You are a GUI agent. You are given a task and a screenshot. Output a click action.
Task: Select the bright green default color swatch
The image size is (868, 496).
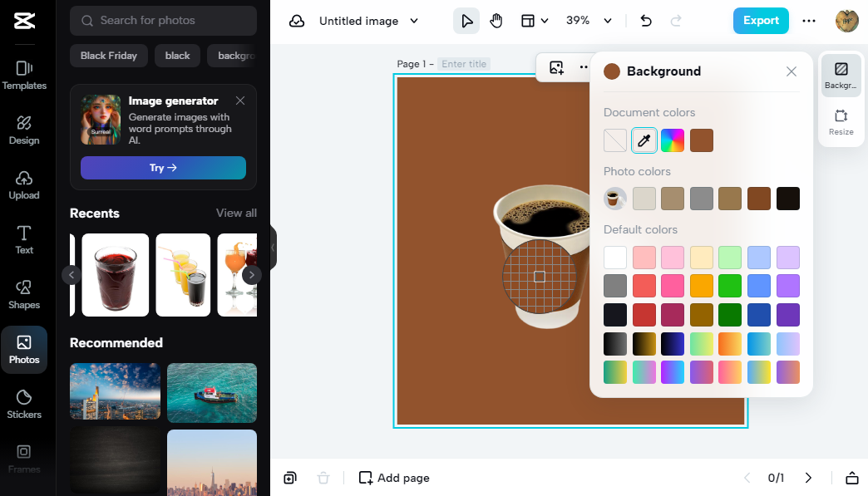tap(730, 286)
